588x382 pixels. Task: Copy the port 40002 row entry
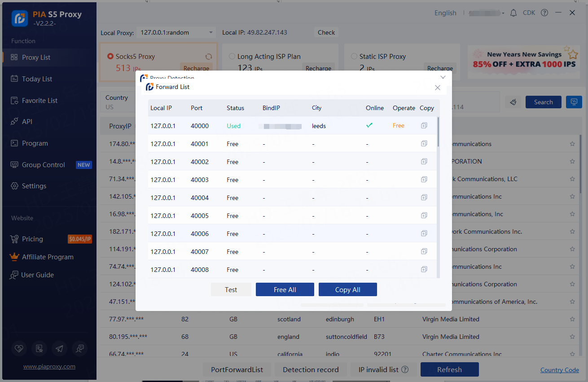[424, 162]
